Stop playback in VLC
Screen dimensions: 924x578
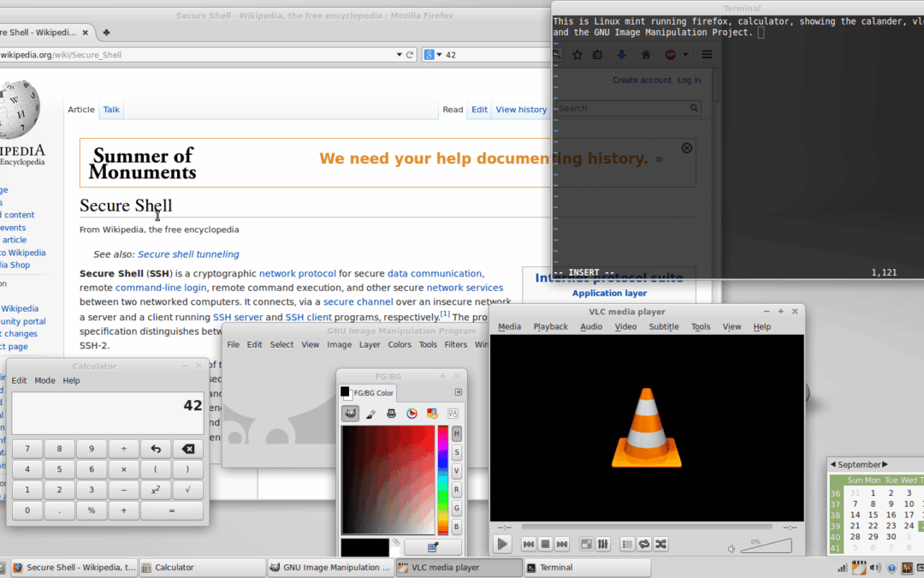(545, 544)
